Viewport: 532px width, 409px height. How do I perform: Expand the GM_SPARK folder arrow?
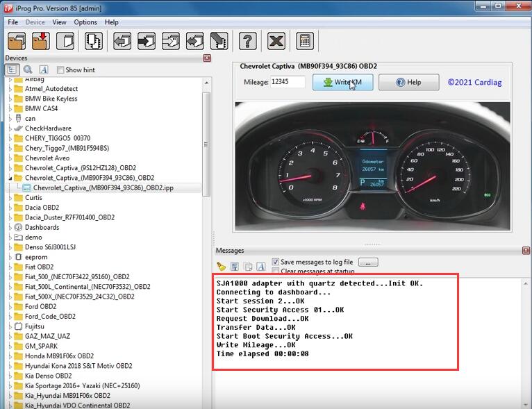(x=10, y=347)
